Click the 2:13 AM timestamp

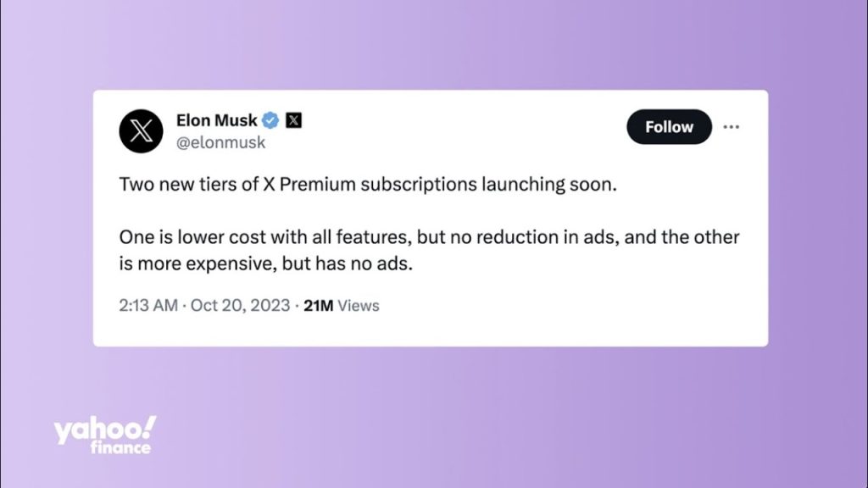[x=148, y=305]
